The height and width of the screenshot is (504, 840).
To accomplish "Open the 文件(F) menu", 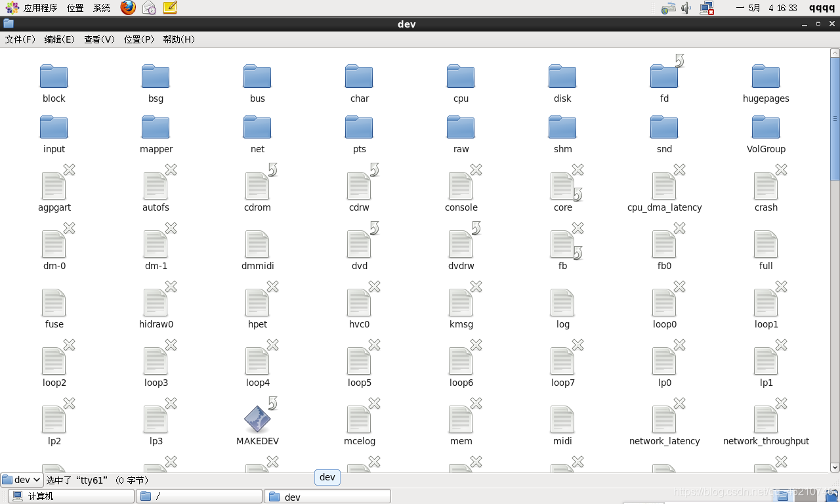I will pos(20,39).
